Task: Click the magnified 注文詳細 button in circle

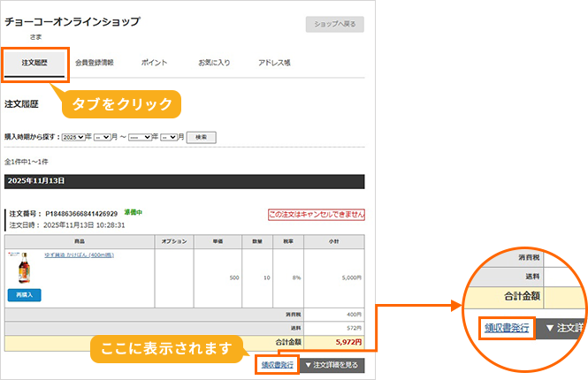Action: tap(561, 328)
